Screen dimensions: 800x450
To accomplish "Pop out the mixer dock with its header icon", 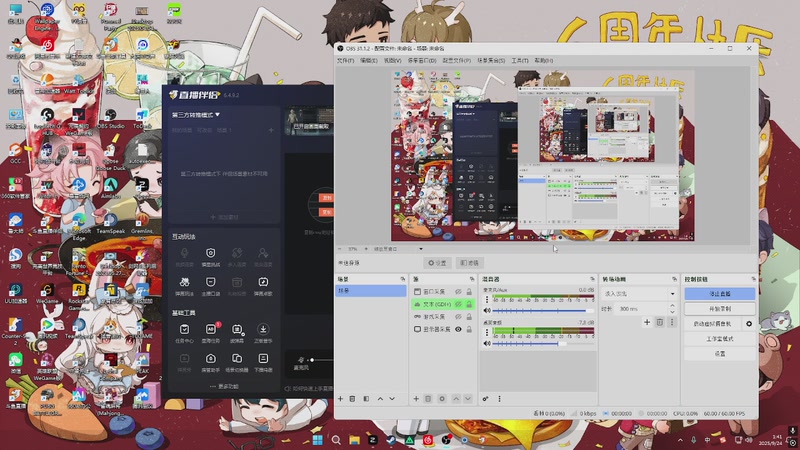I will click(592, 279).
